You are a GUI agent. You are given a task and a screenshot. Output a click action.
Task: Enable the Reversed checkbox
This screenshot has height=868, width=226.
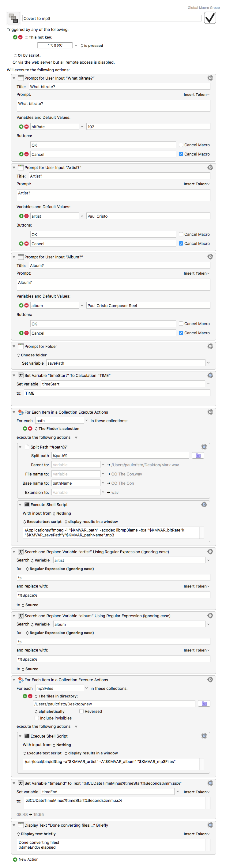coord(81,711)
